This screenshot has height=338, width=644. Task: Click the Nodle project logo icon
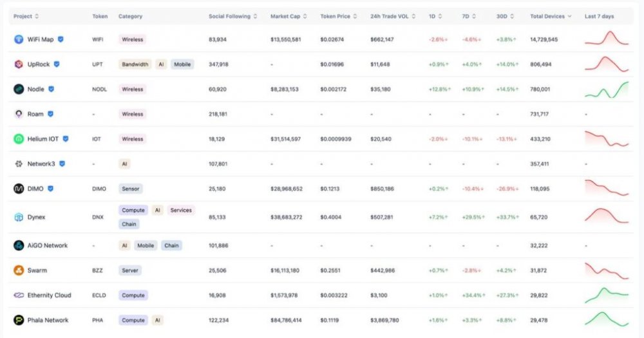point(19,89)
